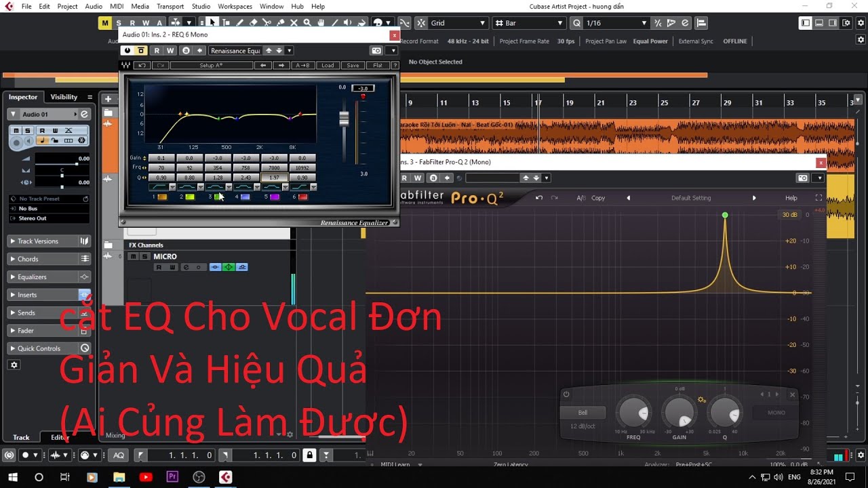The image size is (868, 488).
Task: Select the Draw pencil tool
Action: tap(239, 22)
